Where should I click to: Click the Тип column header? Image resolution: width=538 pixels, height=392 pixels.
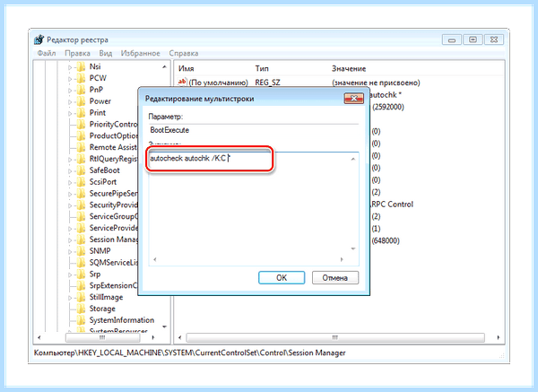(x=262, y=69)
